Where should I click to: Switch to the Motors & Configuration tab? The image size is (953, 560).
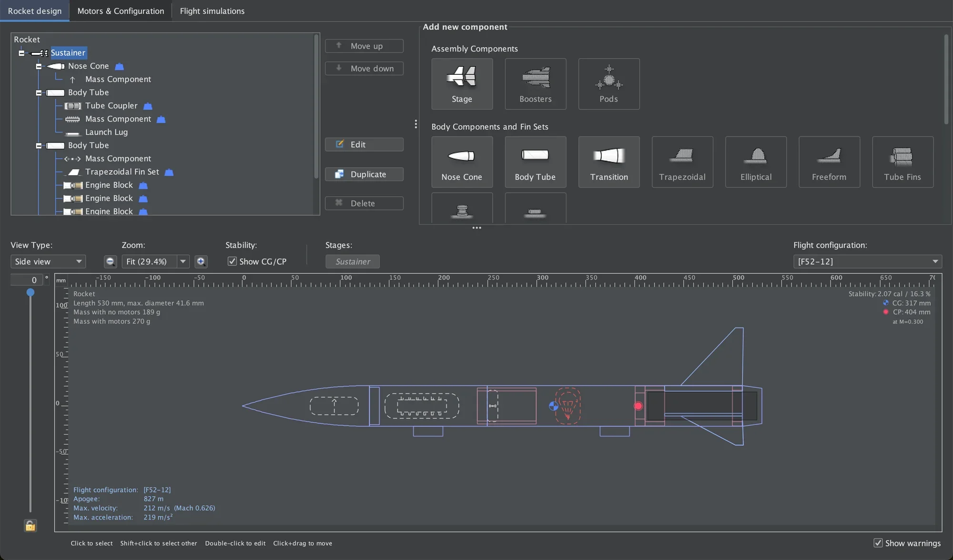[x=121, y=11]
